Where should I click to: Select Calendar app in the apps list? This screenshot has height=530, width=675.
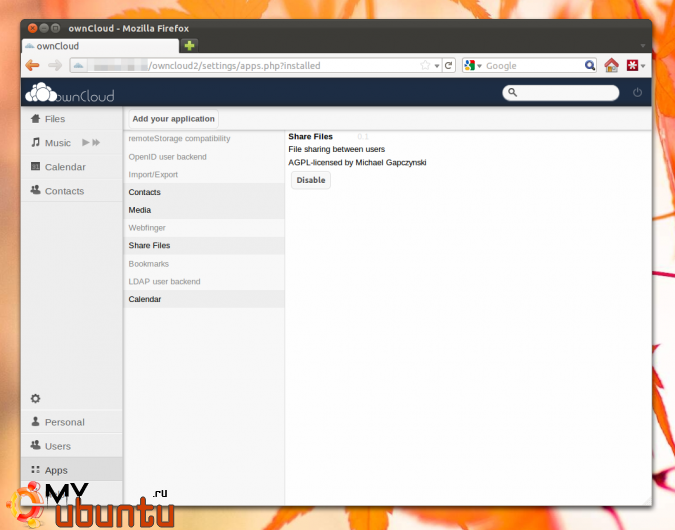pyautogui.click(x=204, y=299)
